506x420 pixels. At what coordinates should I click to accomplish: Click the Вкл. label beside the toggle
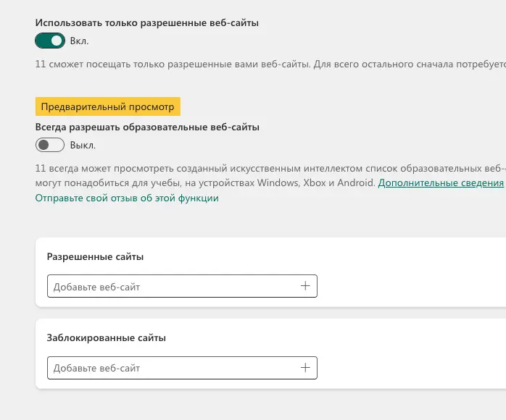click(80, 41)
